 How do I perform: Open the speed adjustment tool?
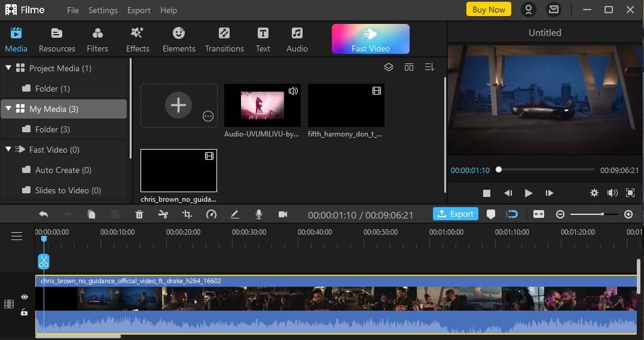211,214
